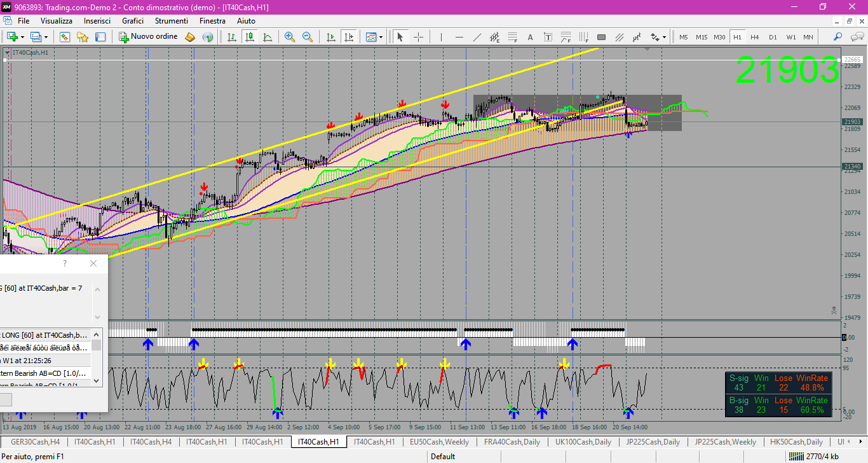Switch to W1 timeframe

click(790, 37)
